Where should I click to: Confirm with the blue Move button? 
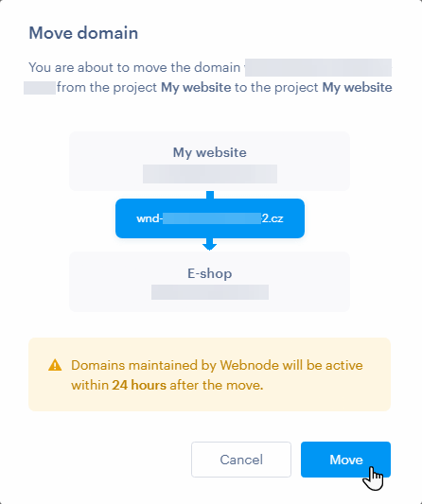click(x=345, y=460)
